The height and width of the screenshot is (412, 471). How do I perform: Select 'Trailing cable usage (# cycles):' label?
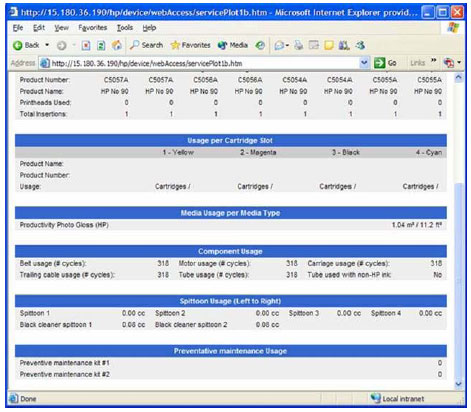pyautogui.click(x=67, y=275)
